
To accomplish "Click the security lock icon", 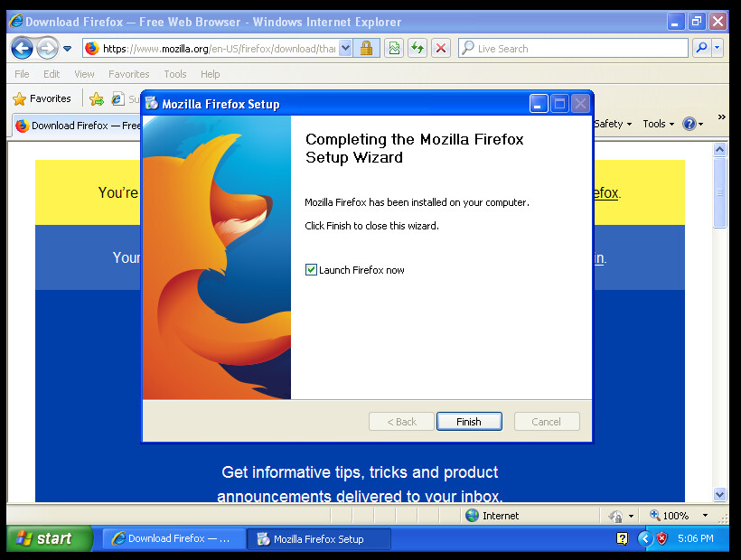I will point(366,48).
